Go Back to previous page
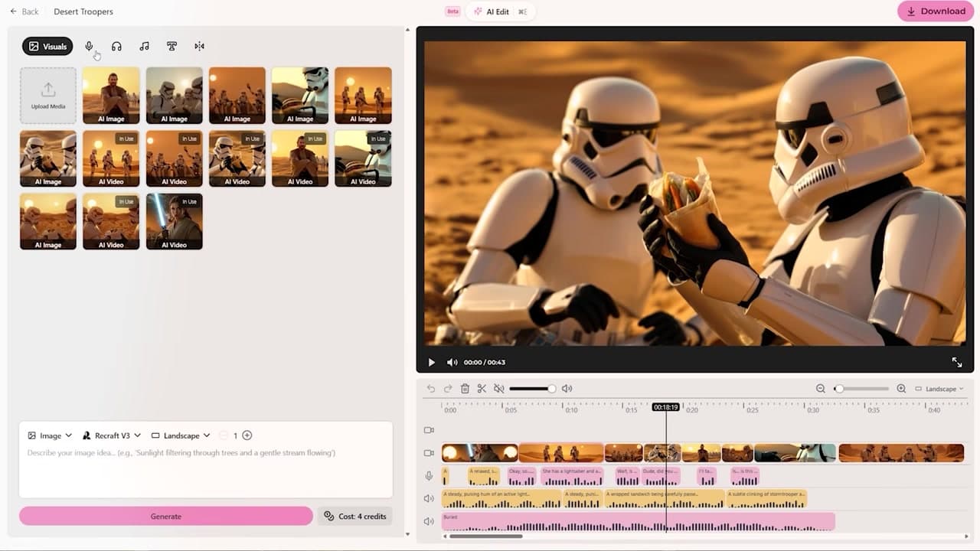The width and height of the screenshot is (980, 551). click(24, 11)
